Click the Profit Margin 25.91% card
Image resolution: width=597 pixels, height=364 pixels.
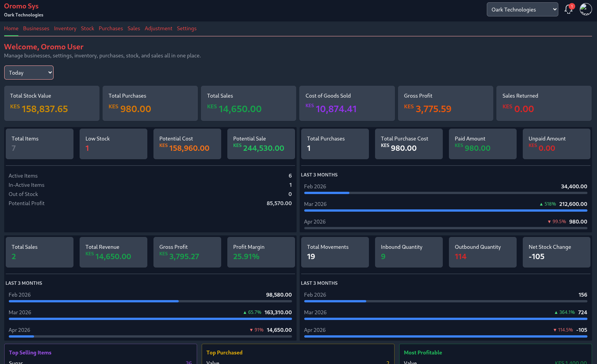[261, 252]
